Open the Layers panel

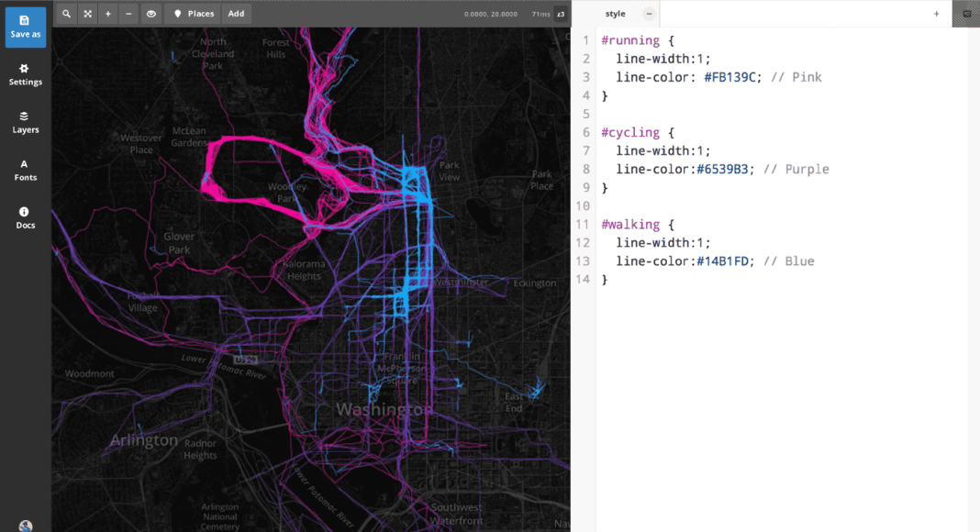[25, 122]
